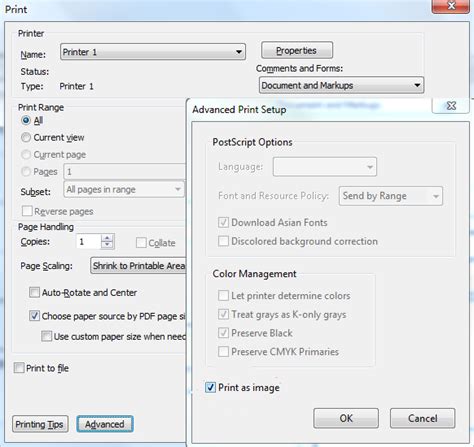Toggle the Reverse pages checkbox
Viewport: 474px width, 447px height.
pyautogui.click(x=27, y=211)
